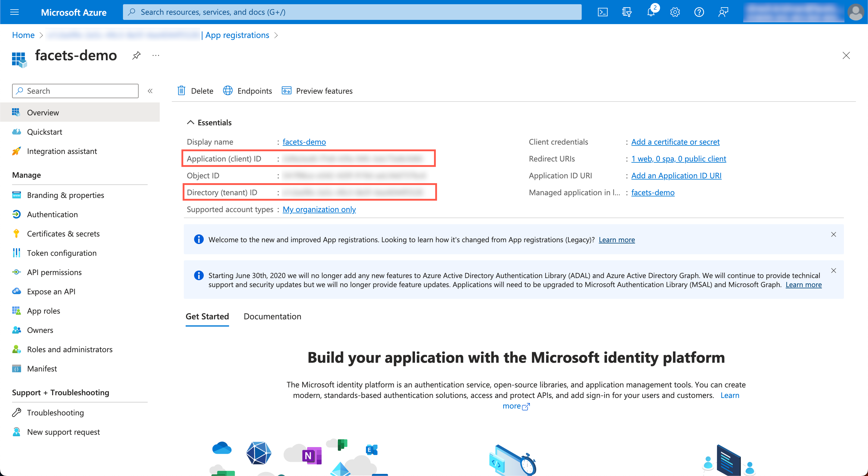Collapse the left navigation menu
The height and width of the screenshot is (476, 868).
(150, 91)
